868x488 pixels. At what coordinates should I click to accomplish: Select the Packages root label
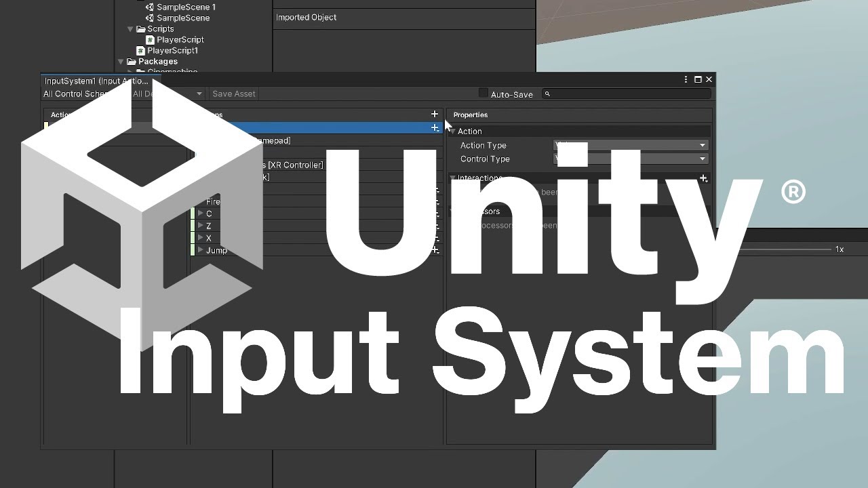pos(158,61)
